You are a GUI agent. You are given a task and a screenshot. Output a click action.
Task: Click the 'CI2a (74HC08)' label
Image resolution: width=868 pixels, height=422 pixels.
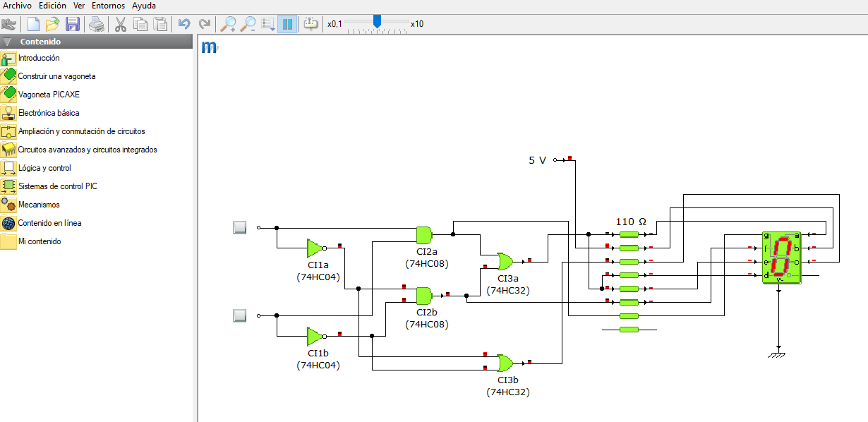click(x=426, y=258)
